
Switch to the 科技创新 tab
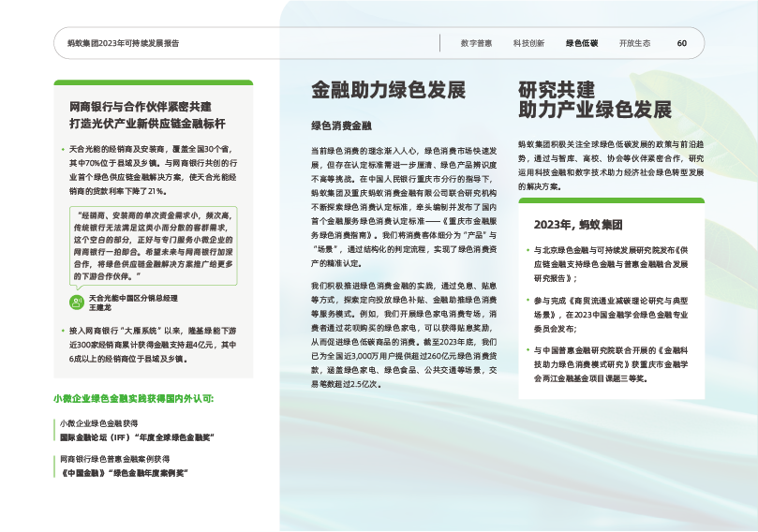528,43
